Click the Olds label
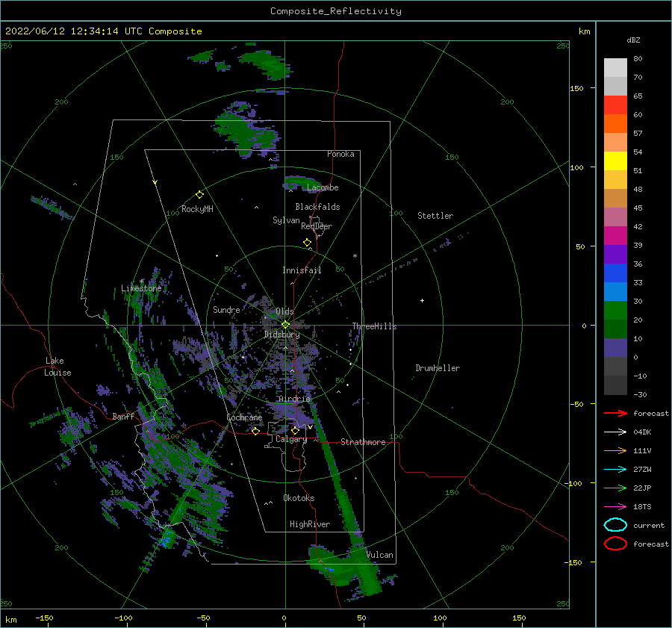672x628 pixels. pos(284,311)
